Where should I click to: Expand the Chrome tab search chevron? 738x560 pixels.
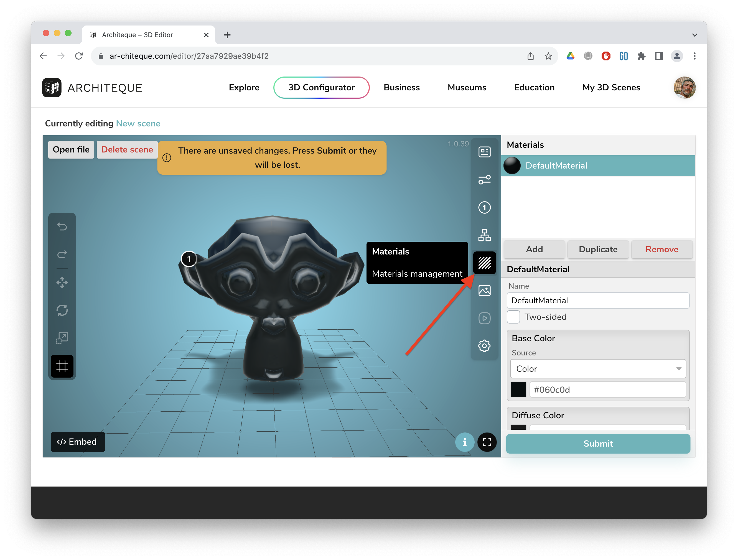coord(695,35)
